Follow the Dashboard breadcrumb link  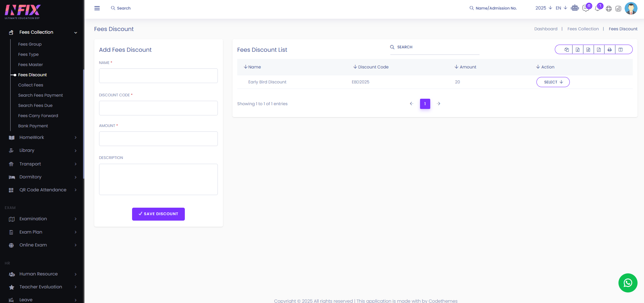(546, 29)
